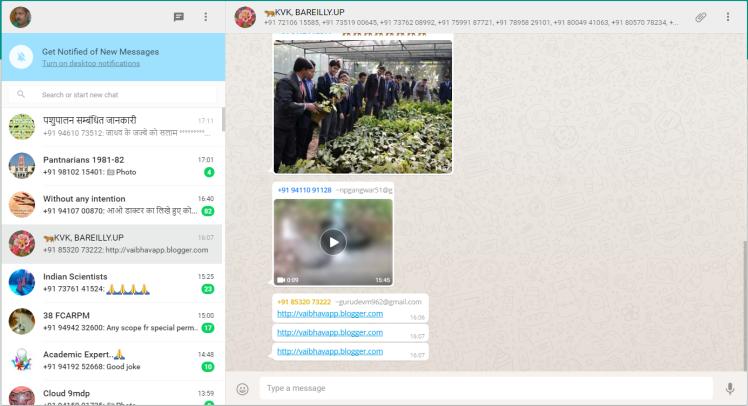
Task: Open the middle vaibhavapp.blogger.com link
Action: point(330,332)
